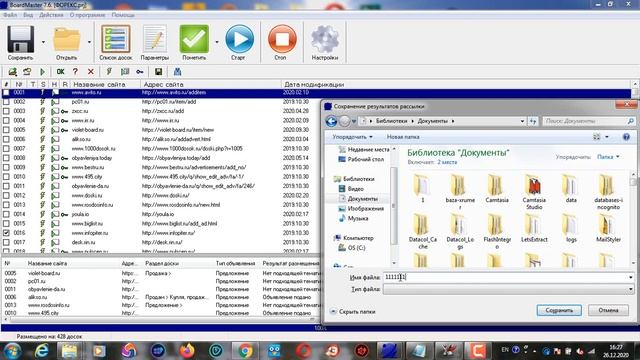
Task: Click the blue binoculars search icon
Action: point(177,72)
